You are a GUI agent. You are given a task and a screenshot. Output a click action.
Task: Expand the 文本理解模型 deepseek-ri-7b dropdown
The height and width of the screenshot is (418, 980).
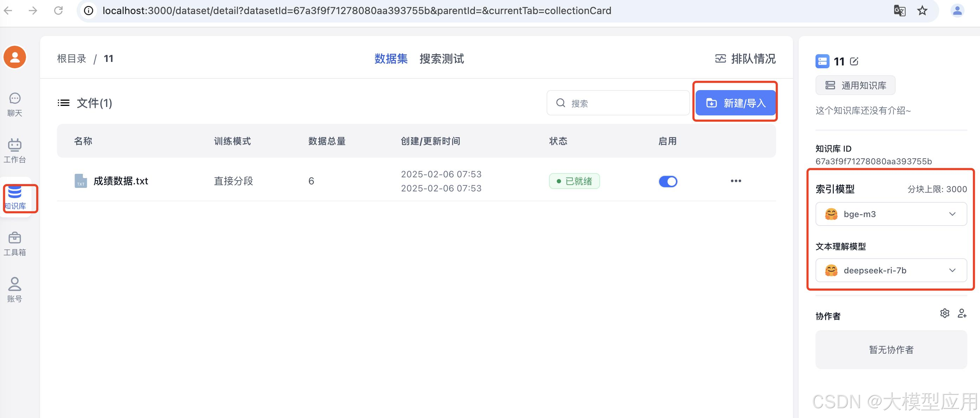point(891,270)
